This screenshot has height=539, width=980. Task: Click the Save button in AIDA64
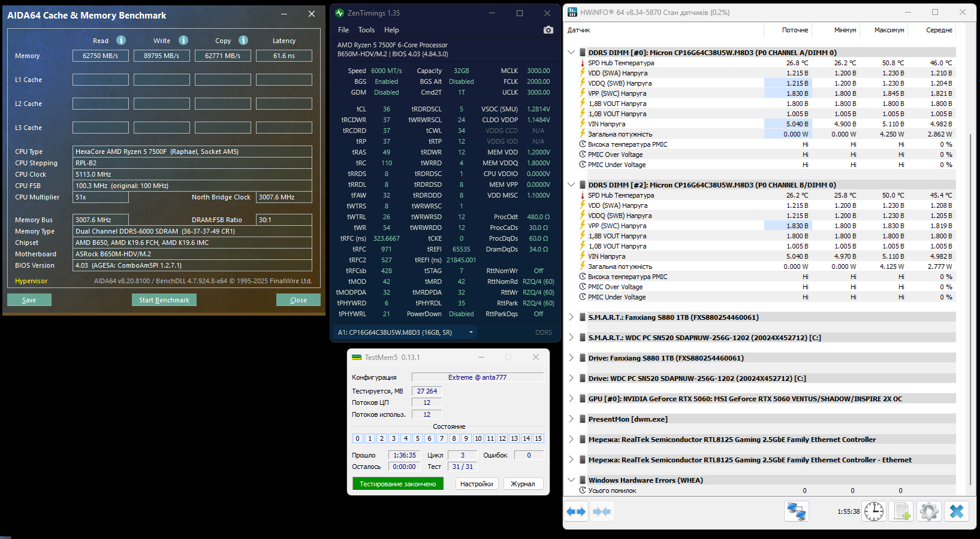pyautogui.click(x=29, y=300)
